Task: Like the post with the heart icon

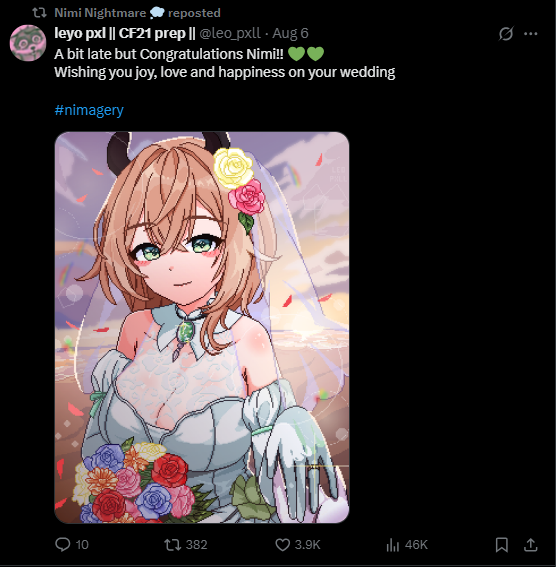Action: point(283,545)
